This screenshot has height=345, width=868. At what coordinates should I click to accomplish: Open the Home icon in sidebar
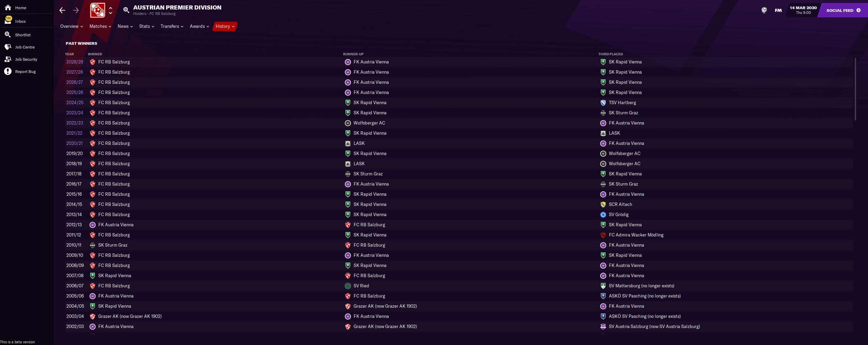tap(8, 7)
